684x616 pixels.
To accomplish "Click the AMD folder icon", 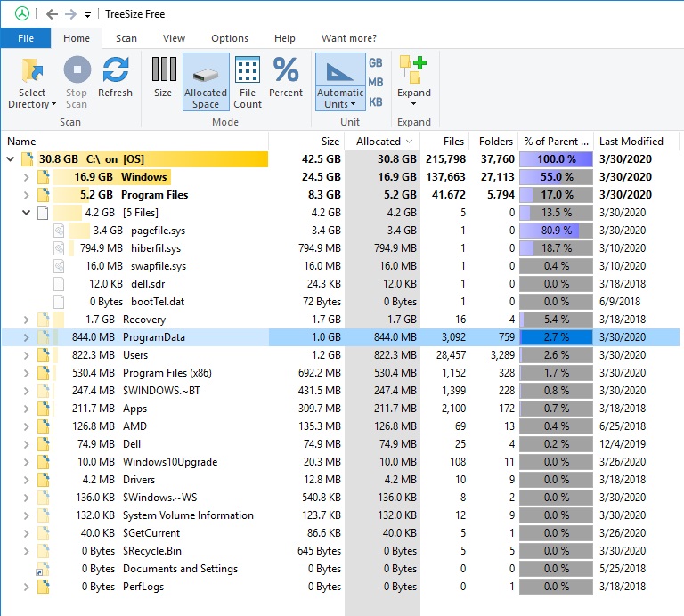I will click(x=43, y=426).
